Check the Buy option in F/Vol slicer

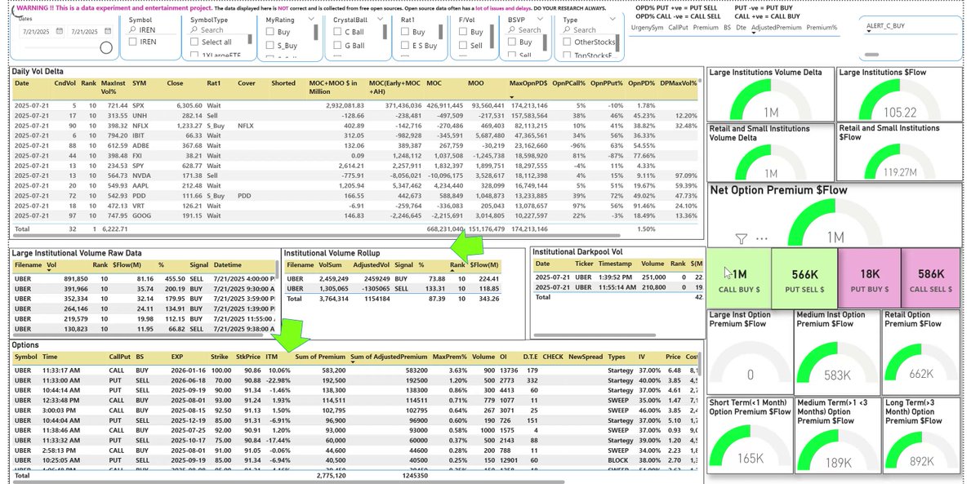(463, 31)
